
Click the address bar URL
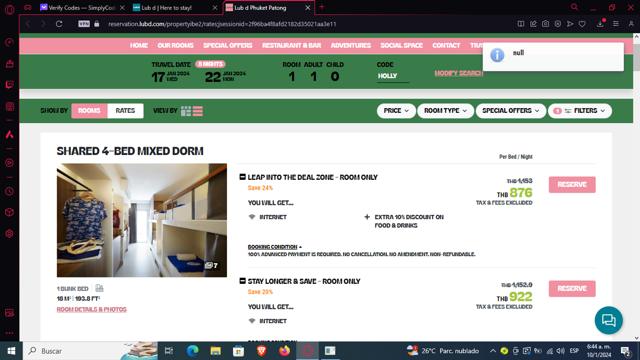pos(222,24)
